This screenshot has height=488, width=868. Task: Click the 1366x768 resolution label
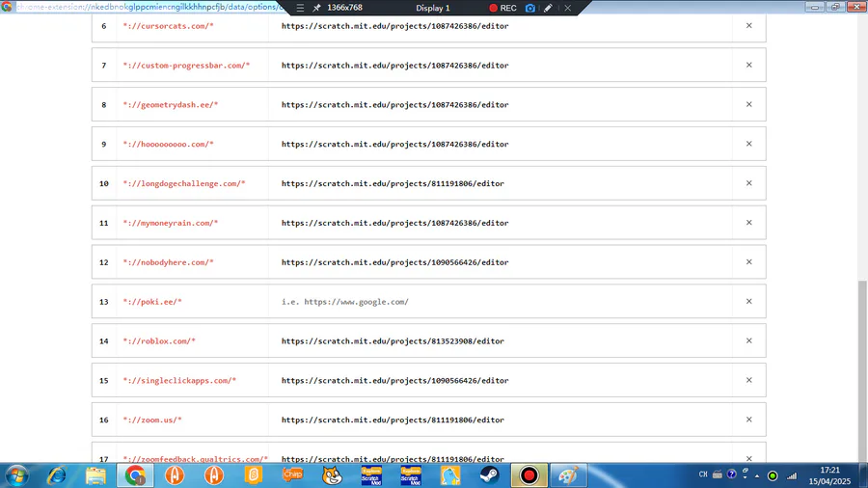pos(344,8)
